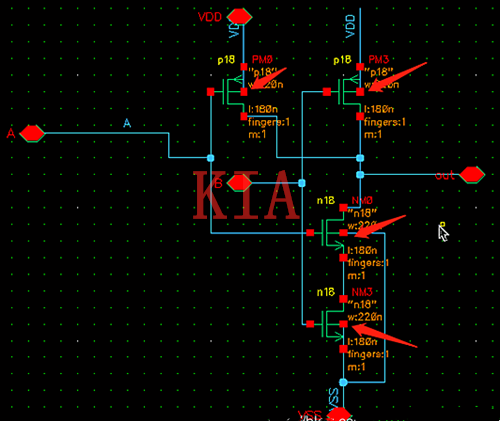Click the junction dot on out wire
The width and height of the screenshot is (500, 421).
point(360,175)
